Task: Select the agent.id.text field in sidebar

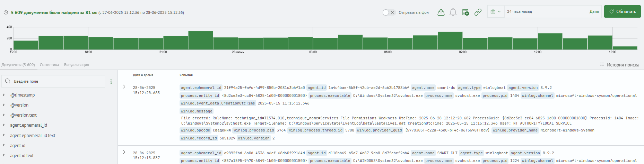Action: (x=22, y=156)
